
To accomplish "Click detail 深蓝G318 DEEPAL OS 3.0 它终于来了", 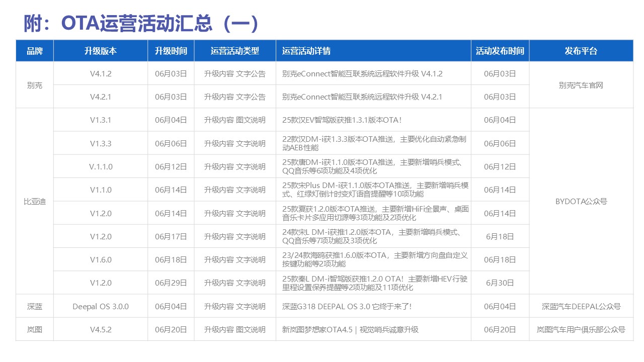I will tap(374, 306).
